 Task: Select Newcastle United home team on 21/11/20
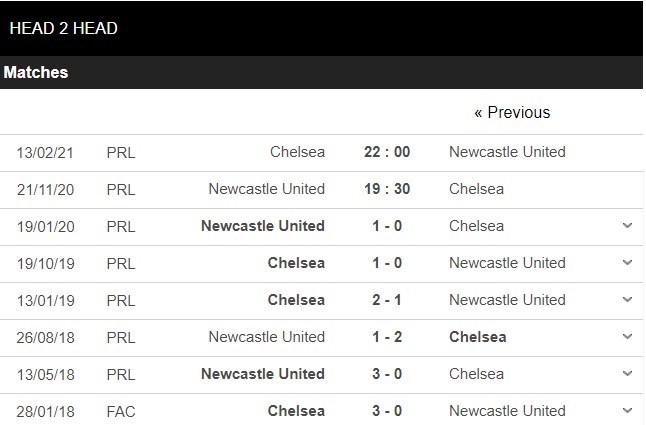pyautogui.click(x=266, y=189)
